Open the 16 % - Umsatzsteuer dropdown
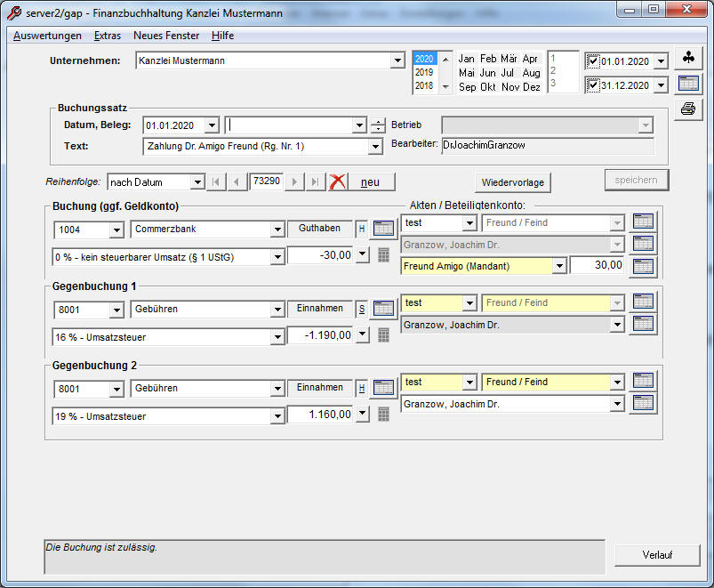The width and height of the screenshot is (714, 588). pyautogui.click(x=277, y=337)
